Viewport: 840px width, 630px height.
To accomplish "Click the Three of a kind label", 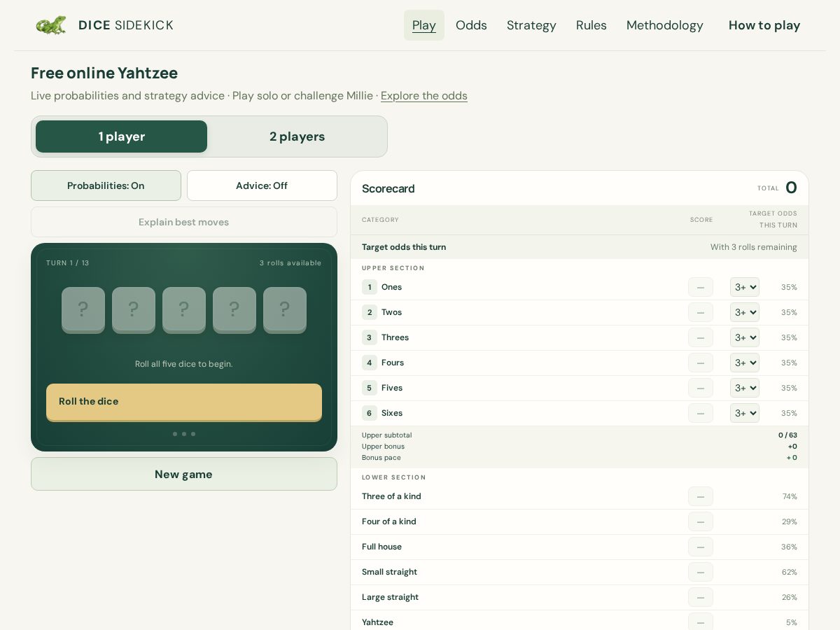I will [391, 496].
